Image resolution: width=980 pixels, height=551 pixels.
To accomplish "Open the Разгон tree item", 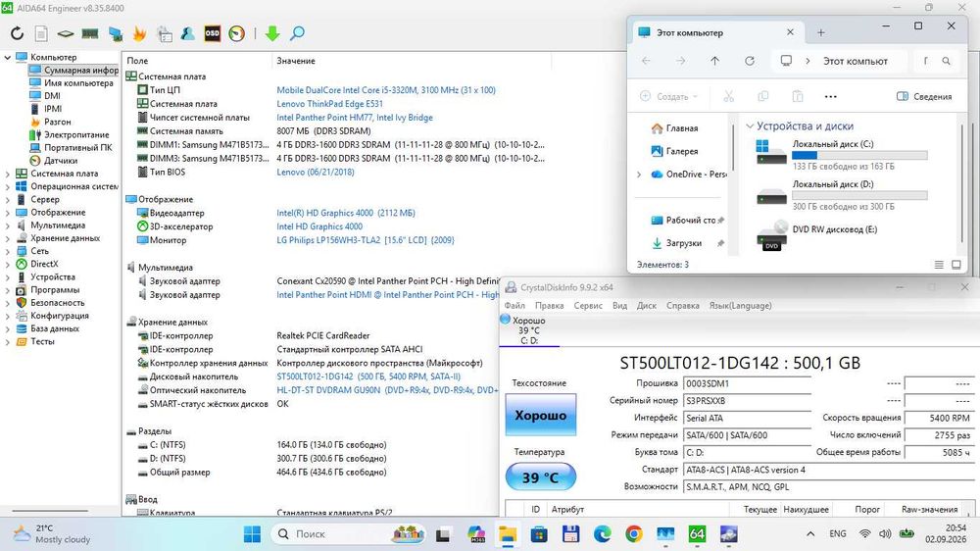I will 50,122.
